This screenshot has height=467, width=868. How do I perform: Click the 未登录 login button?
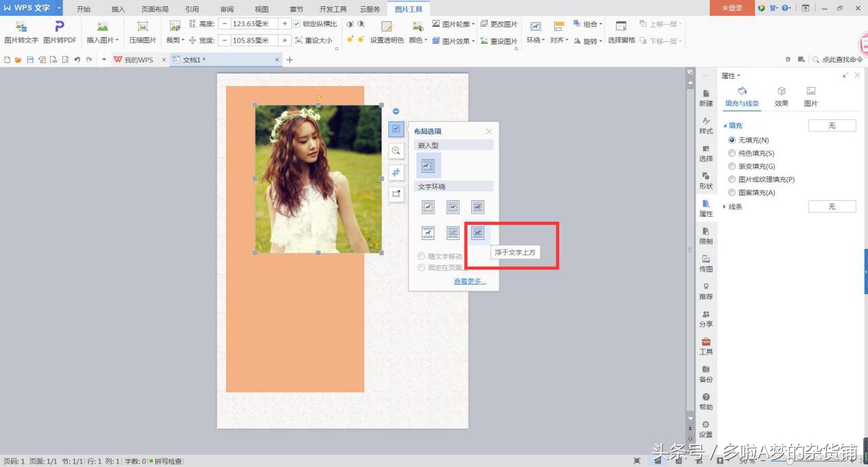(x=732, y=8)
